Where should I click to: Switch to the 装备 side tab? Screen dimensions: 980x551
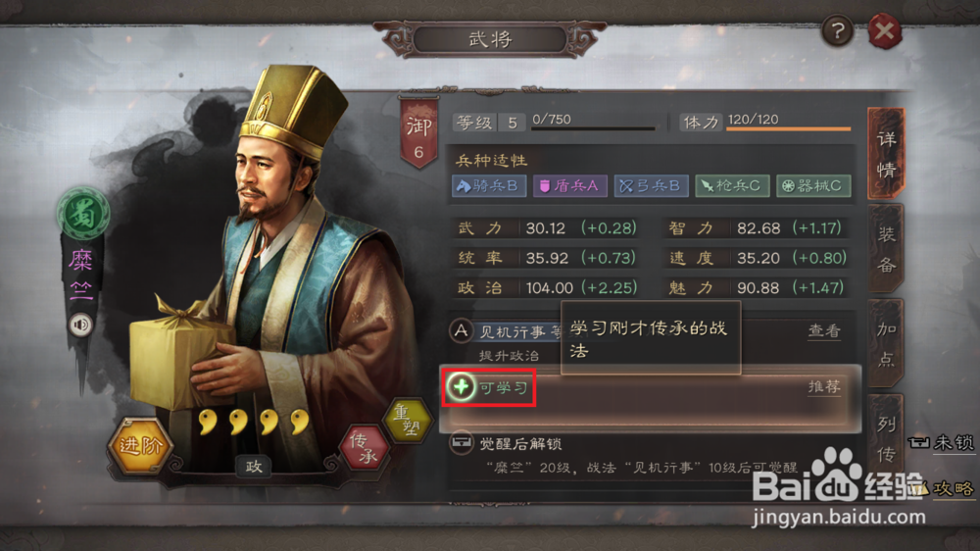(x=886, y=249)
